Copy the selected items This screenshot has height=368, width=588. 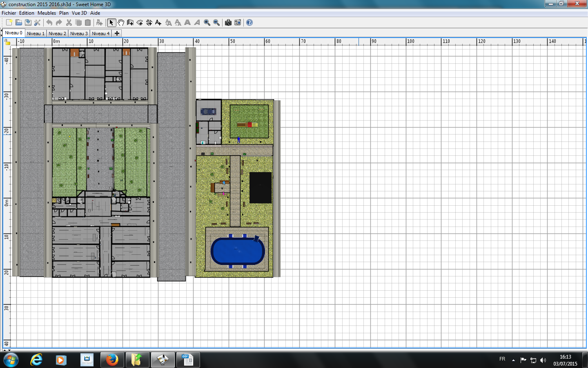pyautogui.click(x=78, y=22)
